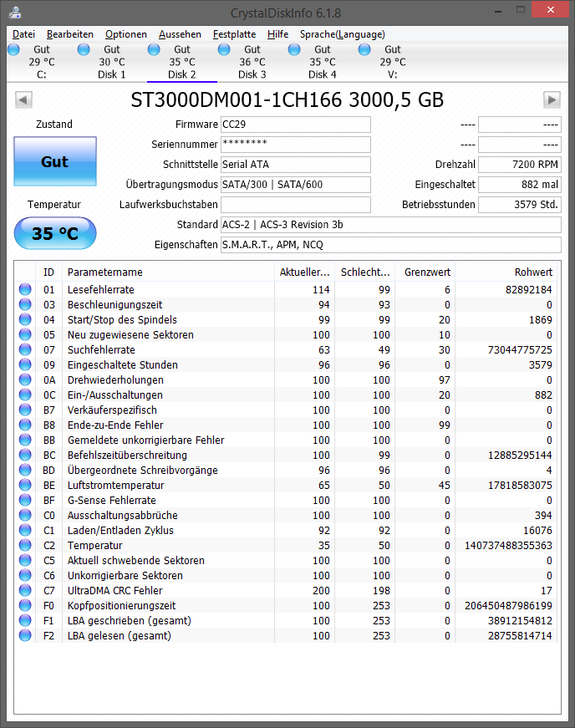Open the Optionen menu
The width and height of the screenshot is (575, 728).
coord(125,34)
